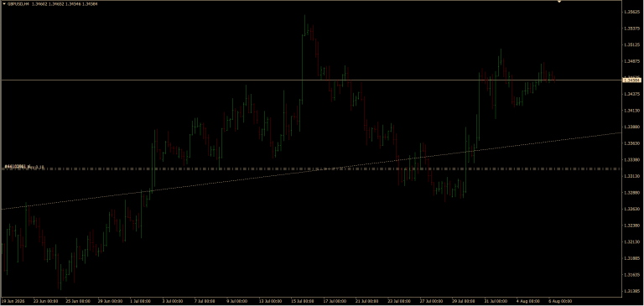Click the 23 Jun 00:00 time label
The height and width of the screenshot is (306, 644).
[x=44, y=301]
